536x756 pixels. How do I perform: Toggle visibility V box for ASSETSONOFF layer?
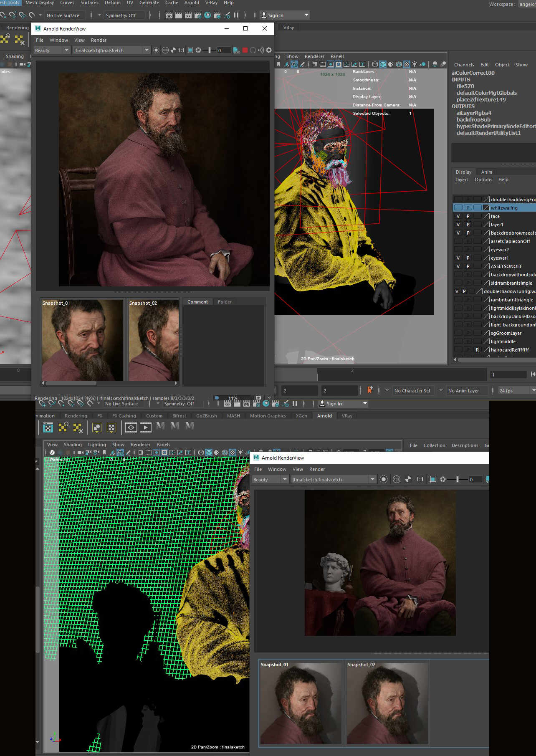[458, 266]
